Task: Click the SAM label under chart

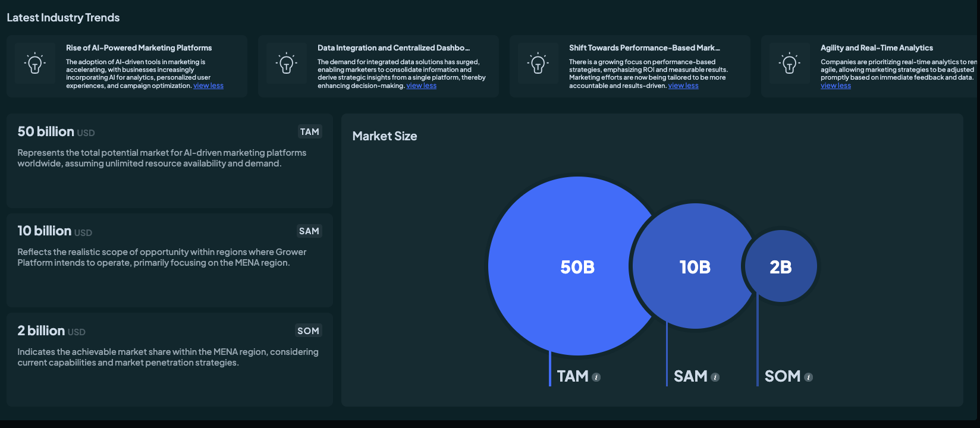Action: coord(690,376)
